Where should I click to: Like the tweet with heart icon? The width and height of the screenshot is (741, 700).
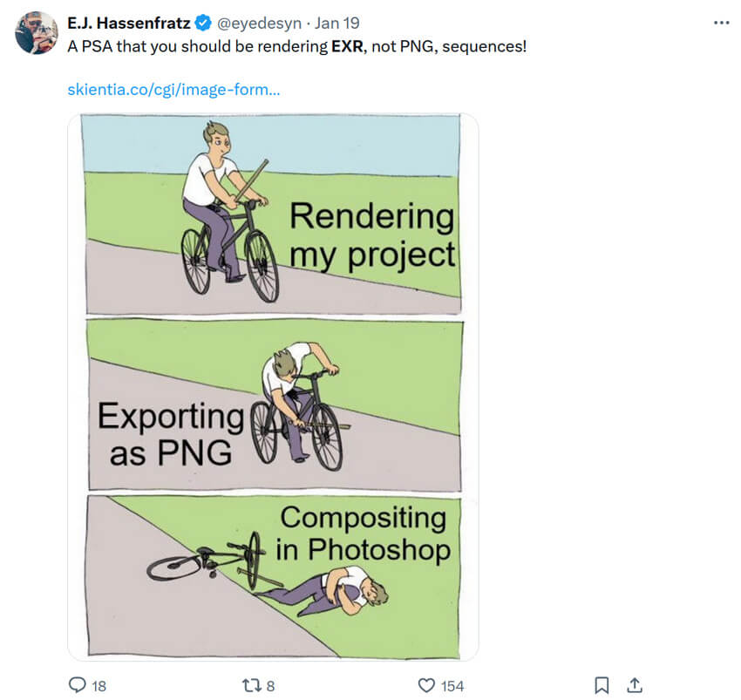click(x=426, y=685)
